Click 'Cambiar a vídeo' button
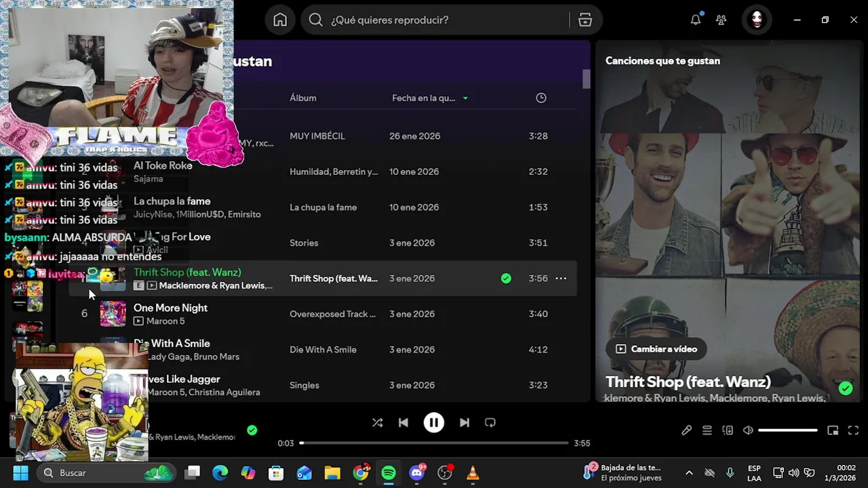Image resolution: width=868 pixels, height=488 pixels. pyautogui.click(x=656, y=349)
